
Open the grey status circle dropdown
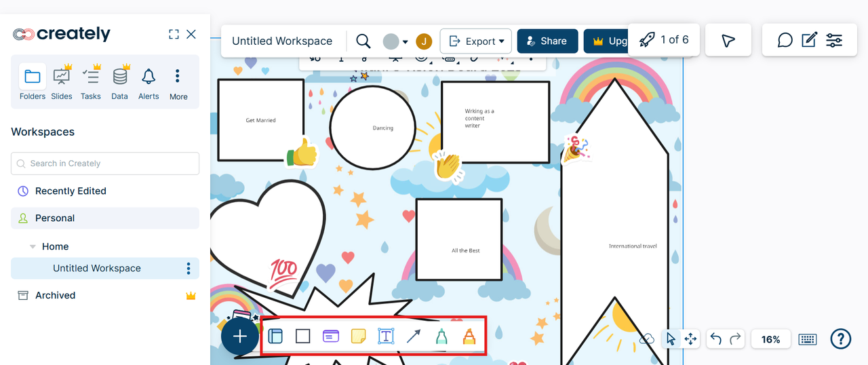(x=395, y=41)
